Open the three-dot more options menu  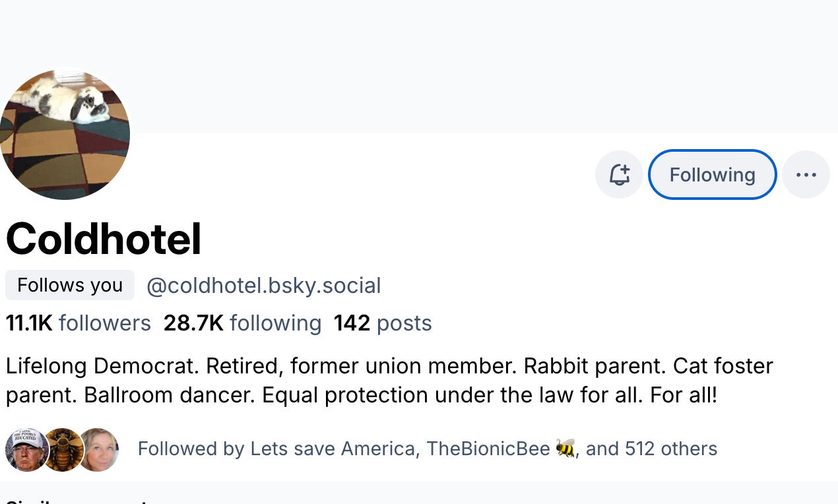[x=806, y=175]
